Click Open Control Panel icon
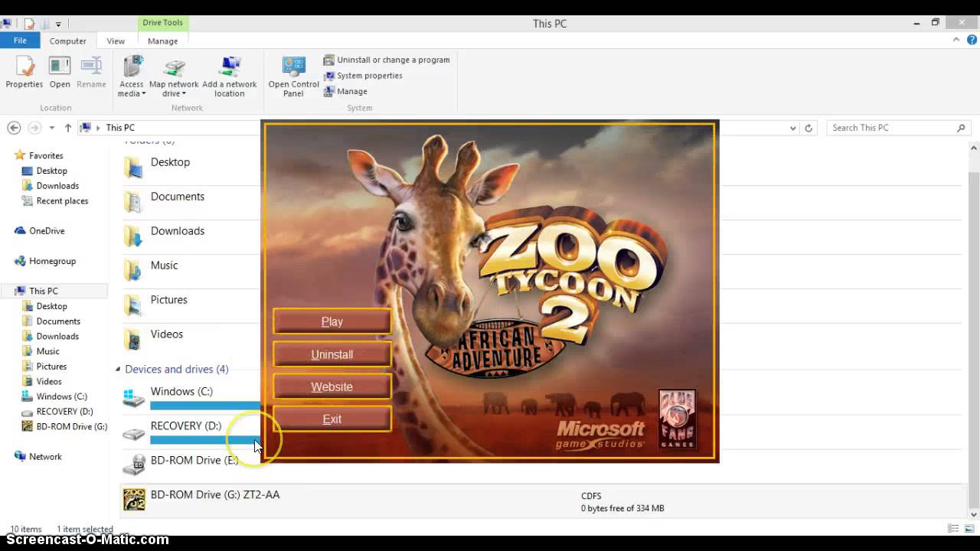Viewport: 980px width, 551px height. point(293,77)
